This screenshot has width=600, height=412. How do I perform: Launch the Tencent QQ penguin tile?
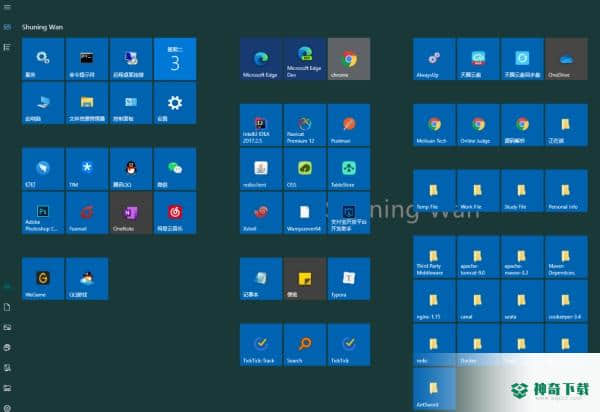pos(131,169)
